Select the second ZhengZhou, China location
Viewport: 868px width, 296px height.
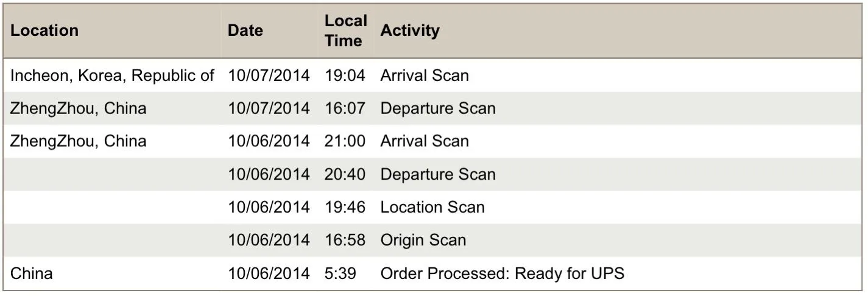pos(79,142)
